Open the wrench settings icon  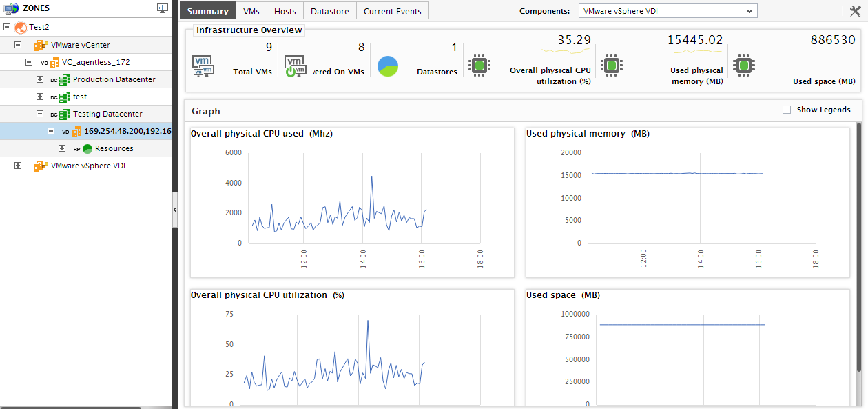pos(855,11)
